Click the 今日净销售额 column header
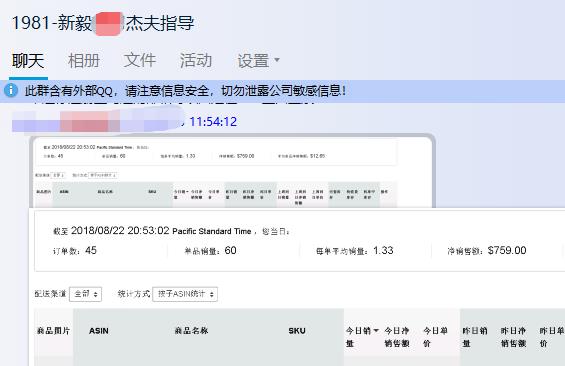This screenshot has width=565, height=366. click(x=397, y=337)
